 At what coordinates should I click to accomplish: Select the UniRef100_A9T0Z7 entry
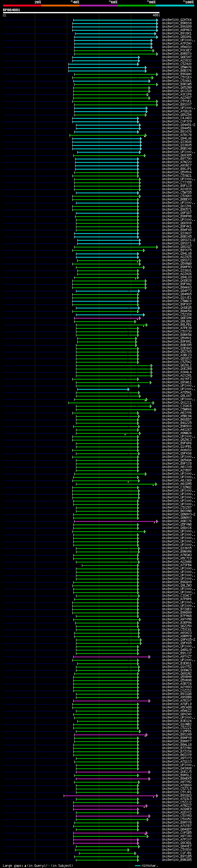tap(177, 656)
